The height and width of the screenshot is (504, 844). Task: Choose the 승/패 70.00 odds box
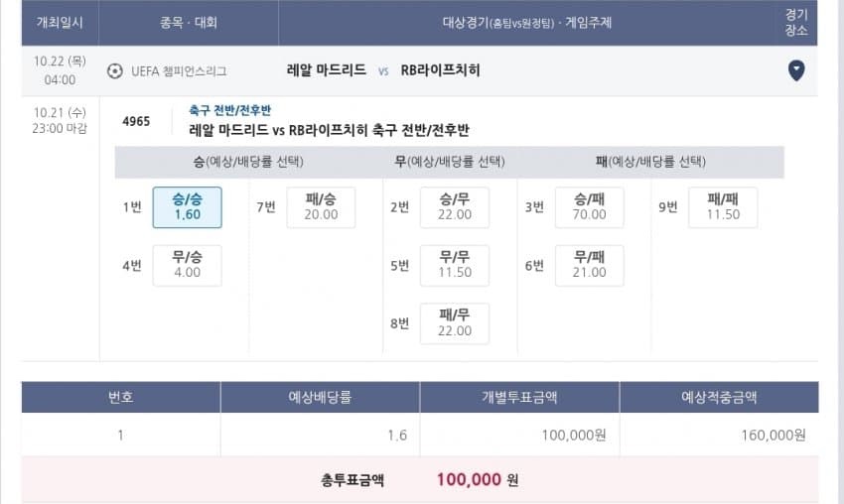coord(590,207)
